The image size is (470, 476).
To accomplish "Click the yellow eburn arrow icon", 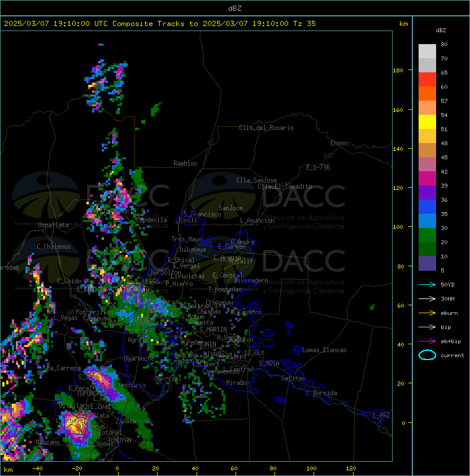I will point(427,313).
